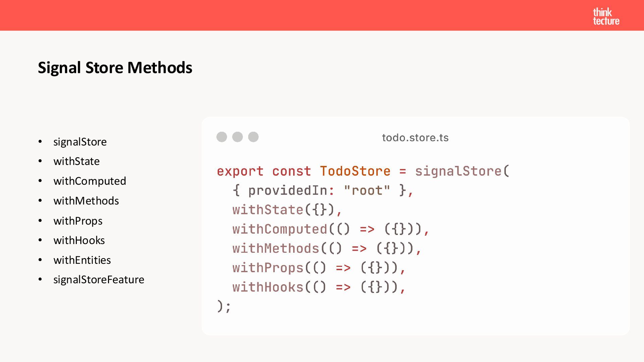
Task: Select the withEntities bullet item
Action: coord(82,260)
